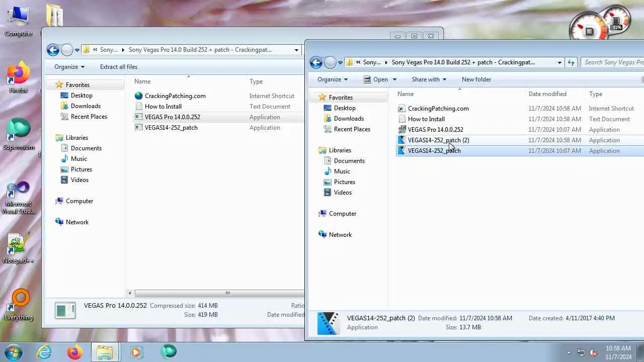Launch Internet Explorer from taskbar
This screenshot has width=644, height=362.
coord(44,352)
